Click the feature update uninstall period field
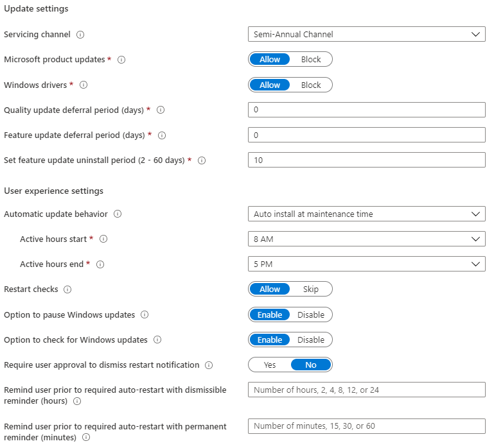The width and height of the screenshot is (503, 448). (x=366, y=160)
